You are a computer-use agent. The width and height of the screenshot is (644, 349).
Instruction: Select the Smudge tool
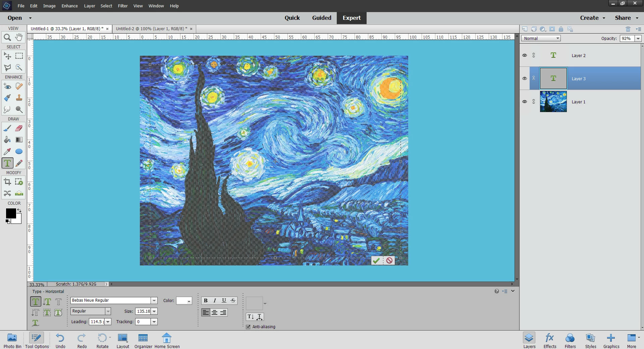(x=7, y=109)
